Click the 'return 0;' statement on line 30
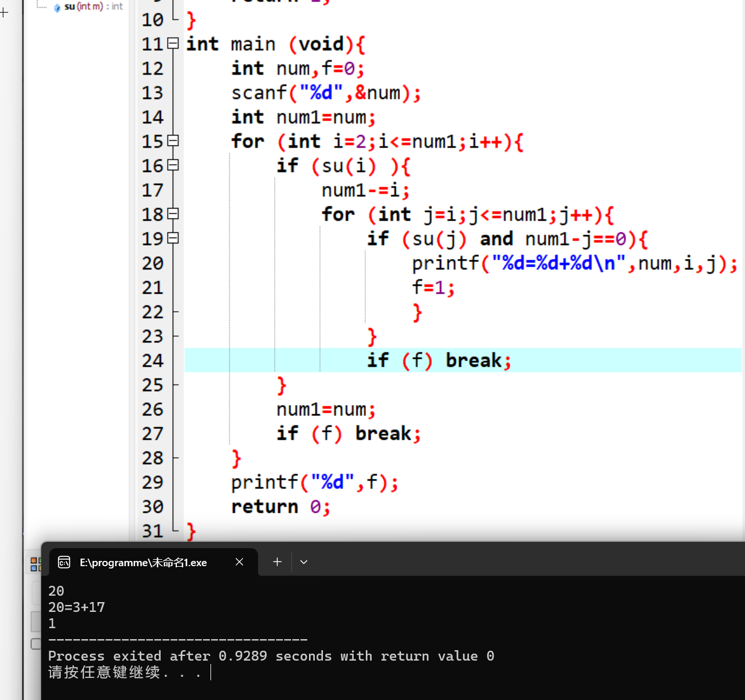The height and width of the screenshot is (700, 745). click(x=281, y=506)
